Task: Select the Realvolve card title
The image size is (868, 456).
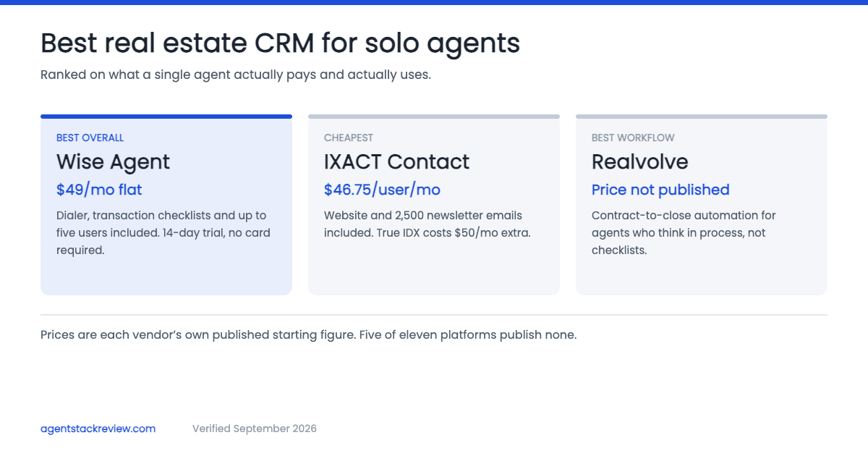Action: 639,161
